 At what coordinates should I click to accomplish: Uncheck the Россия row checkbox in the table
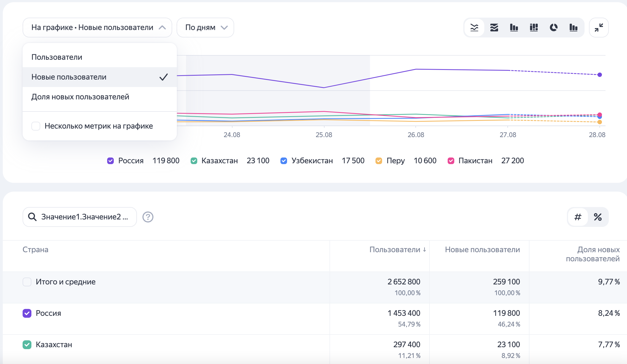[27, 313]
